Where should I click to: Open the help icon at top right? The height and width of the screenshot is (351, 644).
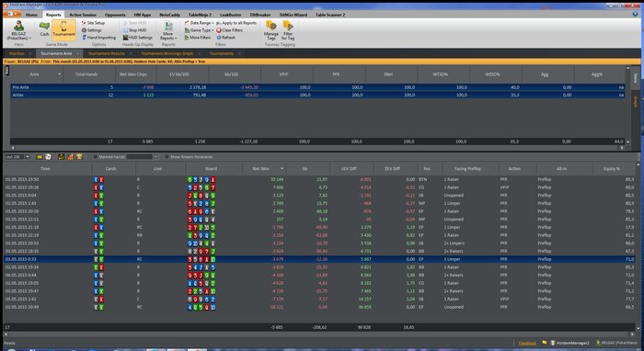click(636, 14)
